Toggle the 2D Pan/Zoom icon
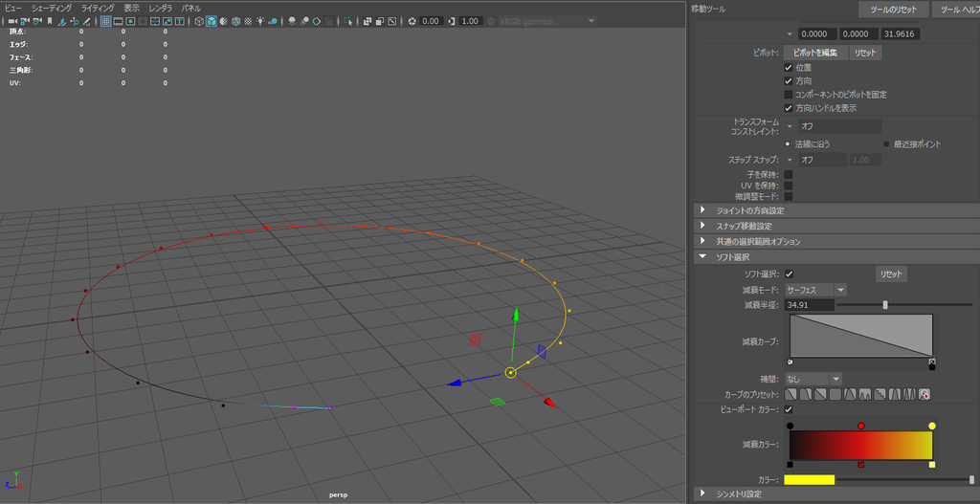Screen dimensions: 980x504 point(75,21)
